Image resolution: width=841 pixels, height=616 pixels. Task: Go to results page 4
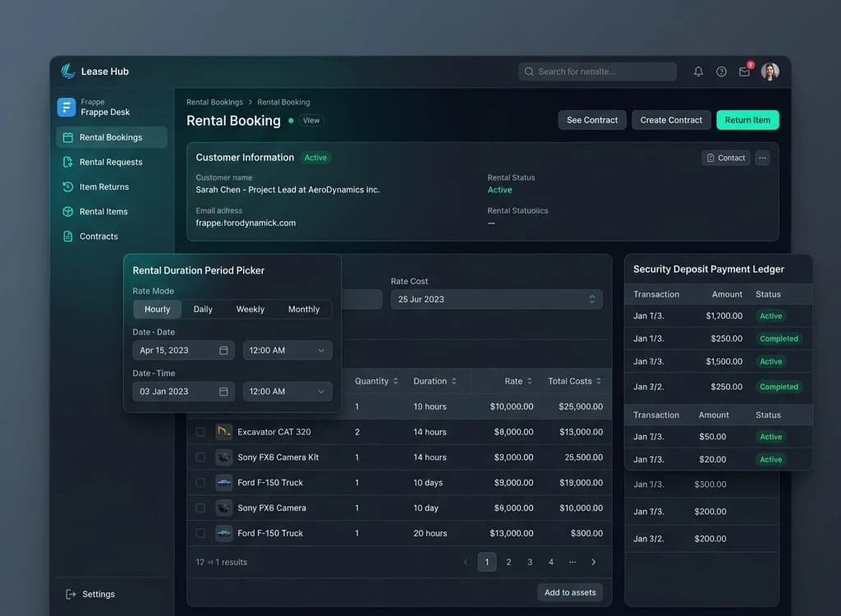[551, 562]
